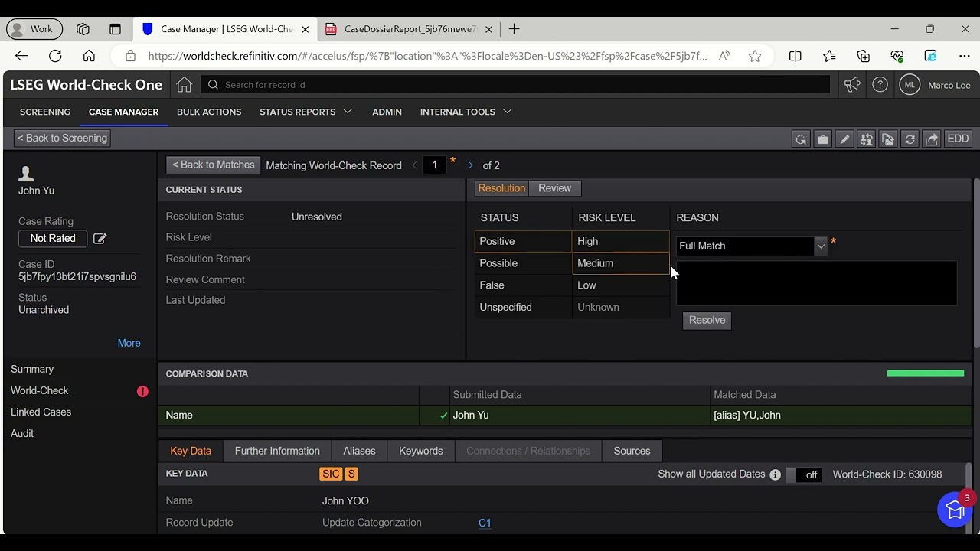Edit the case rating pencil icon
Image resolution: width=980 pixels, height=551 pixels.
[100, 239]
